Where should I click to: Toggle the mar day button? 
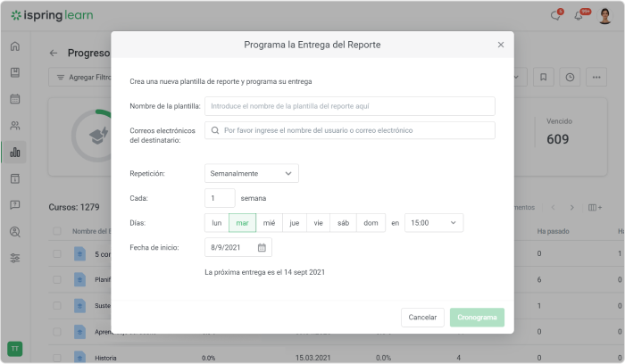(x=242, y=223)
